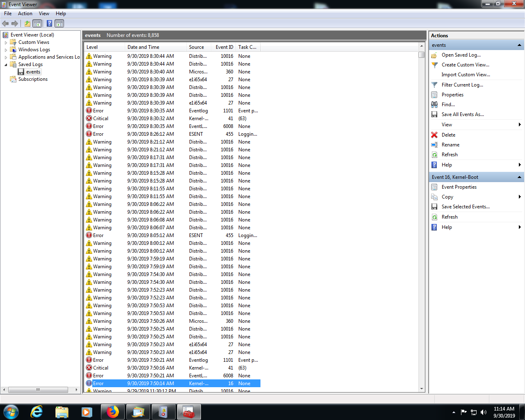525x420 pixels.
Task: Open the View menu in menu bar
Action: 44,14
